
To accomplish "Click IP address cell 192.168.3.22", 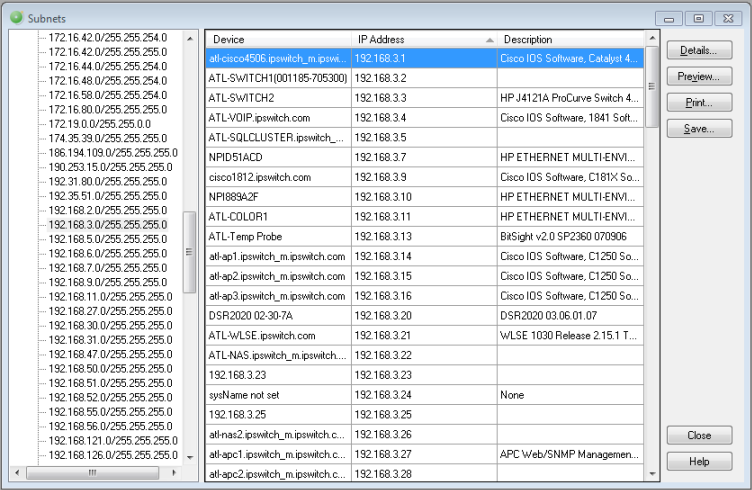I will [424, 355].
